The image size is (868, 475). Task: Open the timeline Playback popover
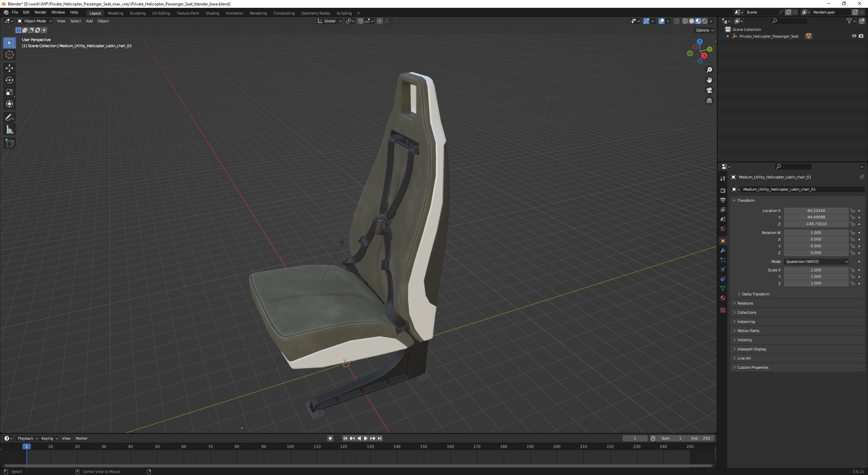coord(27,438)
